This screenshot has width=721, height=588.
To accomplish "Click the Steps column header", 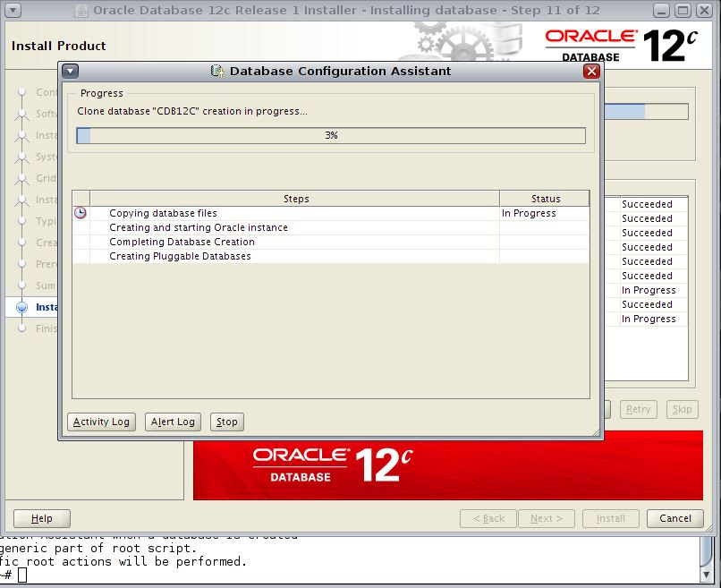I will (295, 199).
